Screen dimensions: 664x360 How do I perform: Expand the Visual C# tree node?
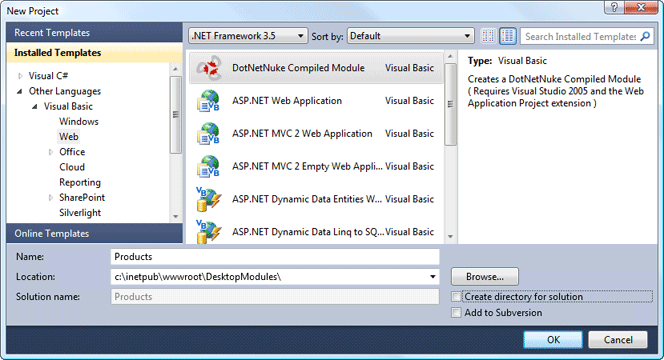coord(20,76)
